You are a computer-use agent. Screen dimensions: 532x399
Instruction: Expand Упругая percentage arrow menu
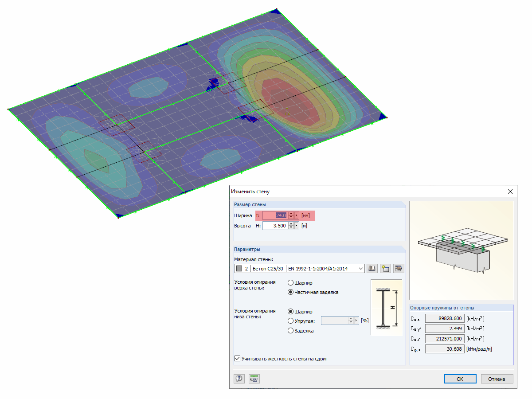tap(356, 321)
